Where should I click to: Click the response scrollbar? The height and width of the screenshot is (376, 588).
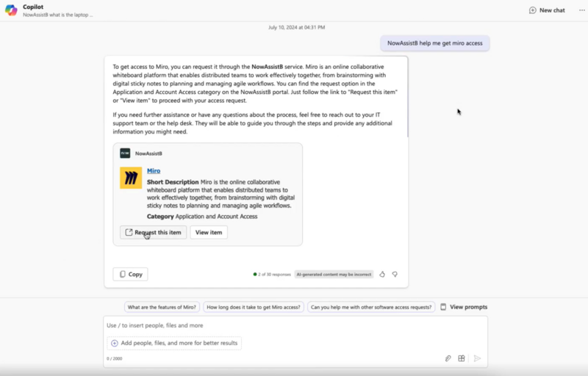407,98
